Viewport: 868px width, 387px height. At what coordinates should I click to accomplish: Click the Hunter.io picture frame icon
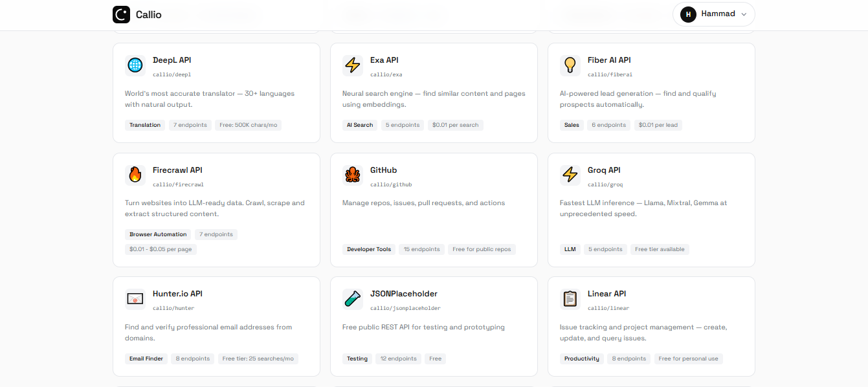pos(134,298)
